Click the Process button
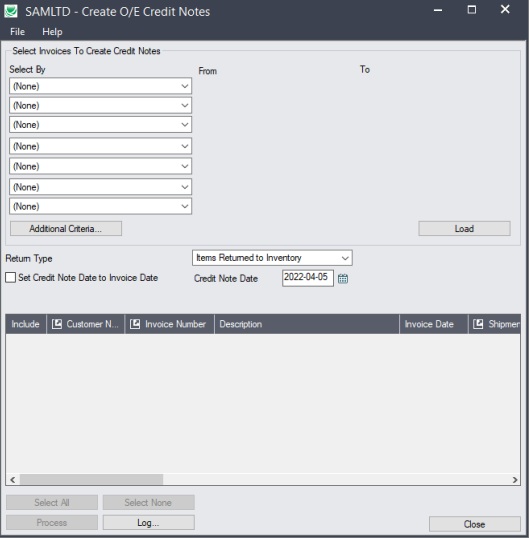The height and width of the screenshot is (538, 529). coord(52,522)
